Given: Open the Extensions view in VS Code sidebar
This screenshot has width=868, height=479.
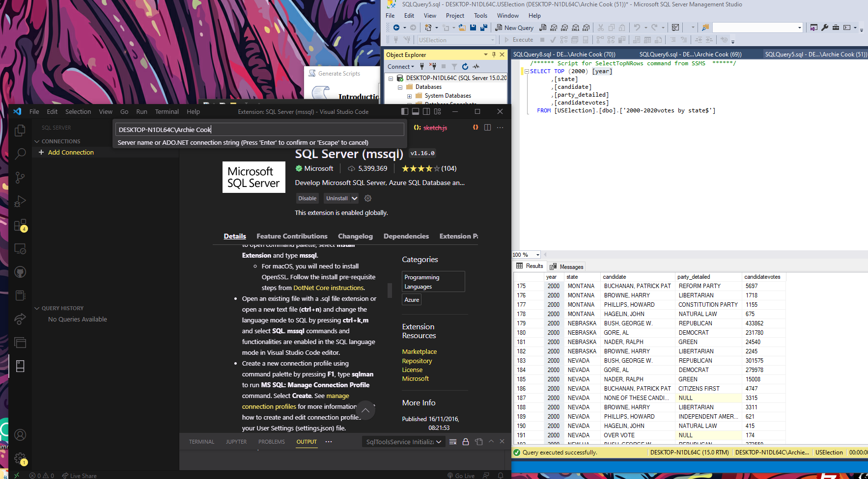Looking at the screenshot, I should point(20,225).
